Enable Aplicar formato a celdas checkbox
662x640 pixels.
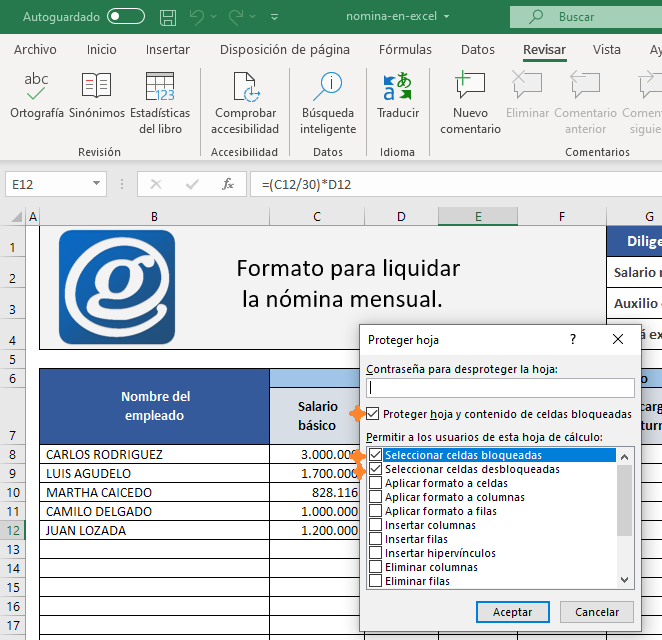coord(376,483)
